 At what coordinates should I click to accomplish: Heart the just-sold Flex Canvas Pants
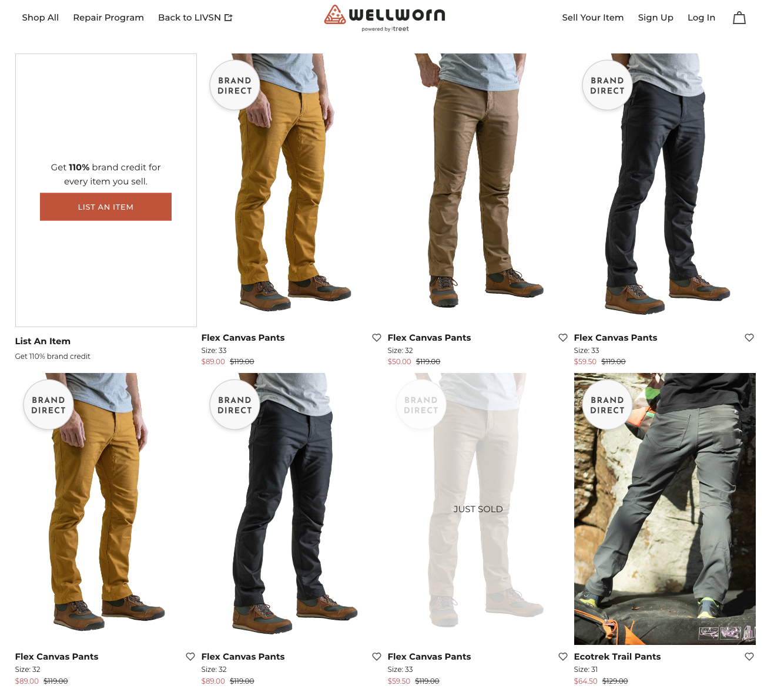click(563, 657)
